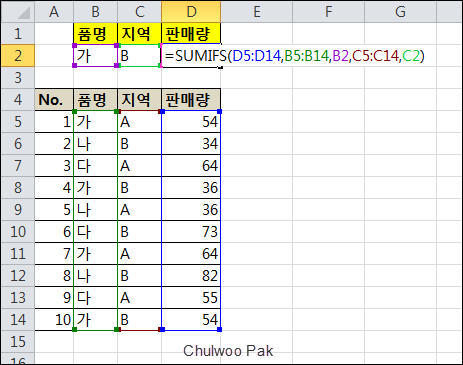Image resolution: width=463 pixels, height=365 pixels.
Task: Select row 5 header
Action: point(18,122)
